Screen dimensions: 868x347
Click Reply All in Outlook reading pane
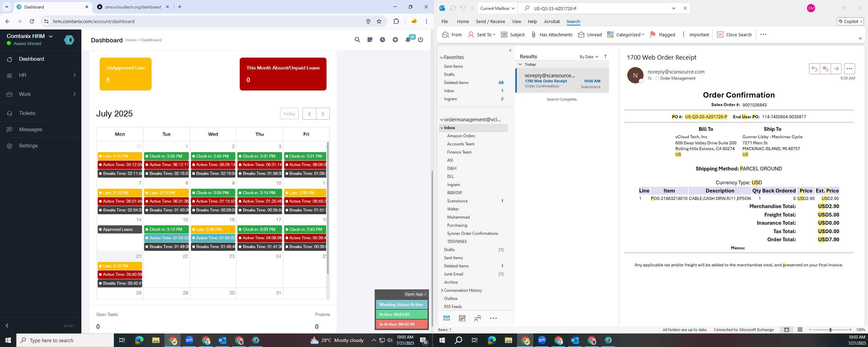(x=825, y=69)
